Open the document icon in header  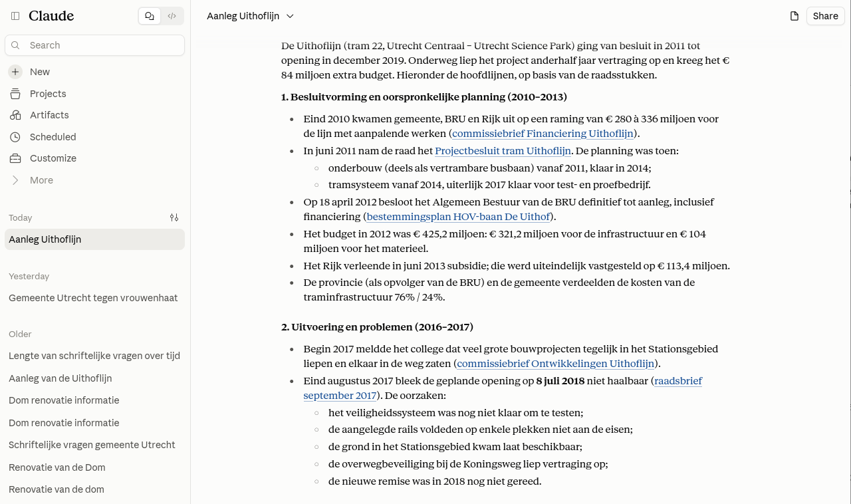click(x=794, y=16)
